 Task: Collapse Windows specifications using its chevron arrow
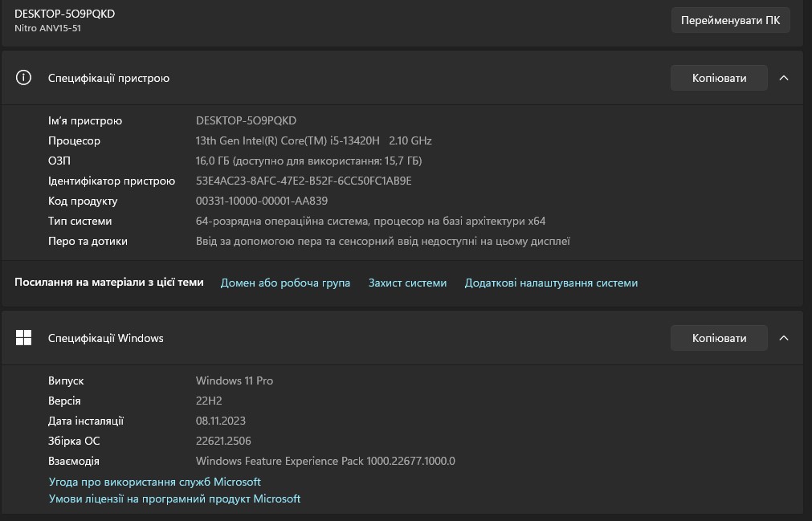(784, 338)
